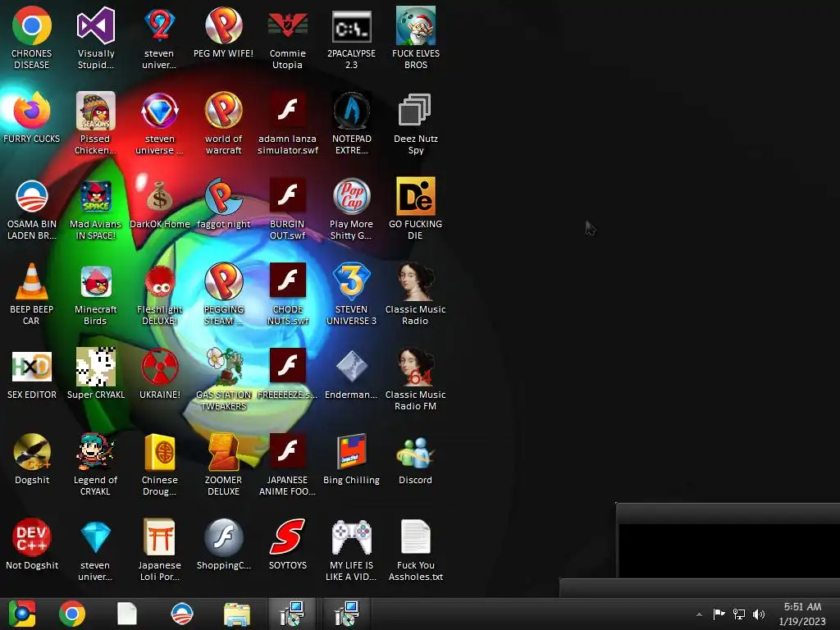Image resolution: width=840 pixels, height=630 pixels.
Task: Click the Start button in the taskbar
Action: coord(22,614)
